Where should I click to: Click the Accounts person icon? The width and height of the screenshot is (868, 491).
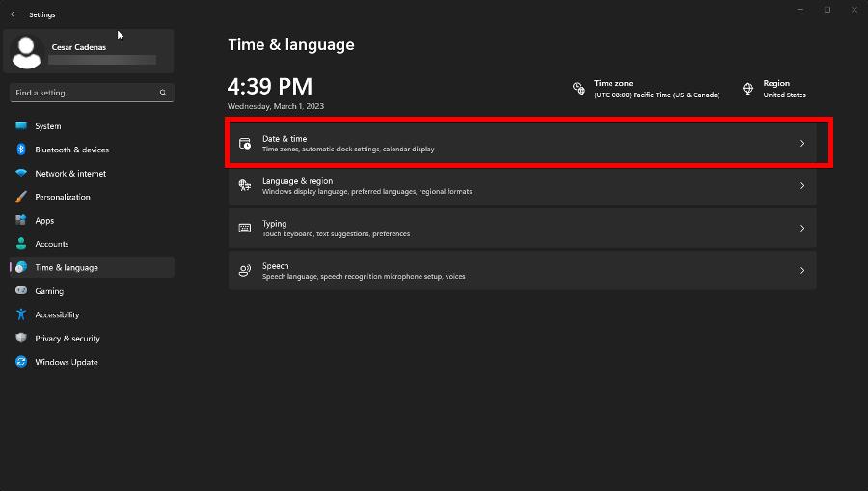click(x=21, y=243)
